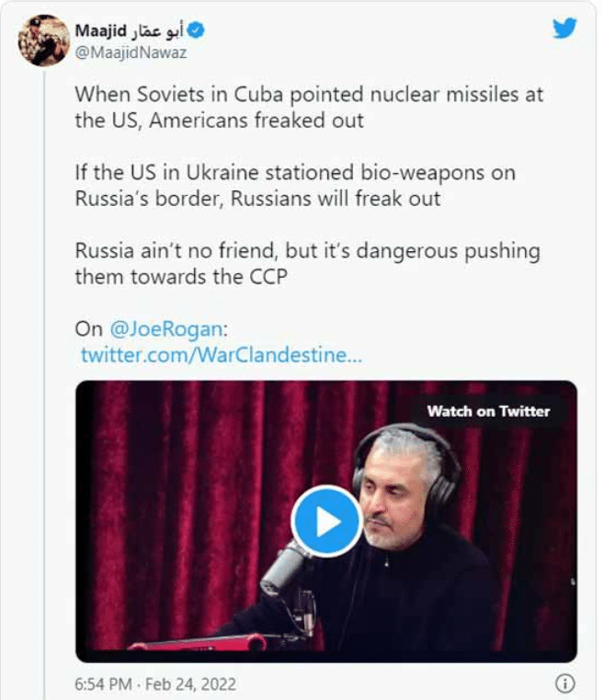Image resolution: width=604 pixels, height=700 pixels.
Task: Click the info circle icon
Action: pyautogui.click(x=566, y=683)
